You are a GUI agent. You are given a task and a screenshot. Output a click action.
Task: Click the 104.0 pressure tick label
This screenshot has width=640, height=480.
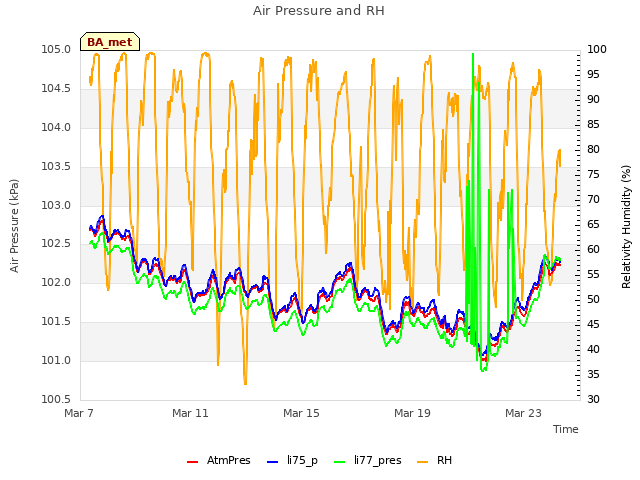tap(56, 128)
